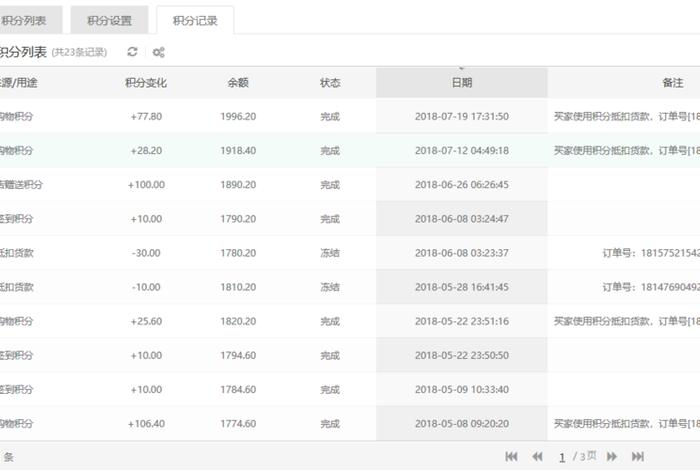Click the balance 1996.20 cell

point(238,116)
